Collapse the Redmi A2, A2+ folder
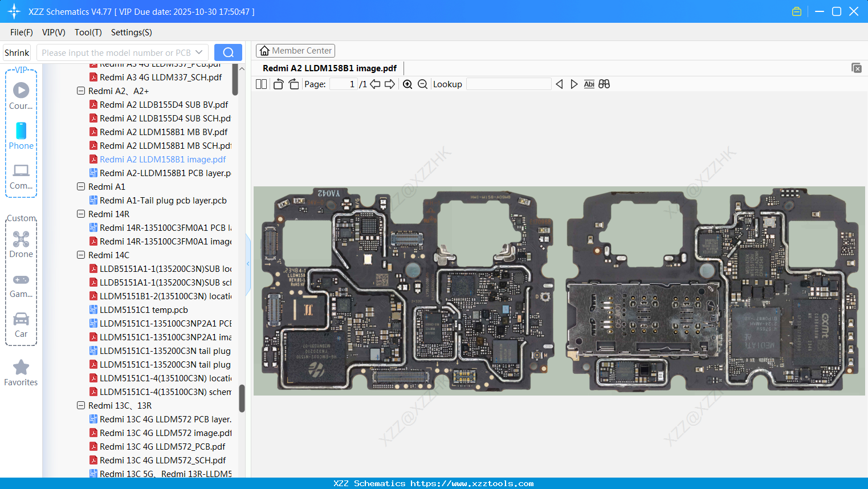Screen dimensions: 868x489 81,91
